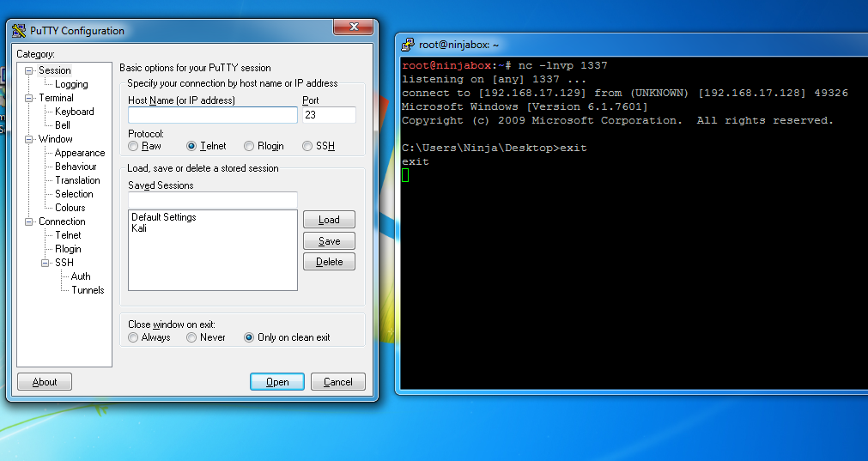The height and width of the screenshot is (461, 868).
Task: Select Default Settings in saved sessions list
Action: [x=164, y=217]
